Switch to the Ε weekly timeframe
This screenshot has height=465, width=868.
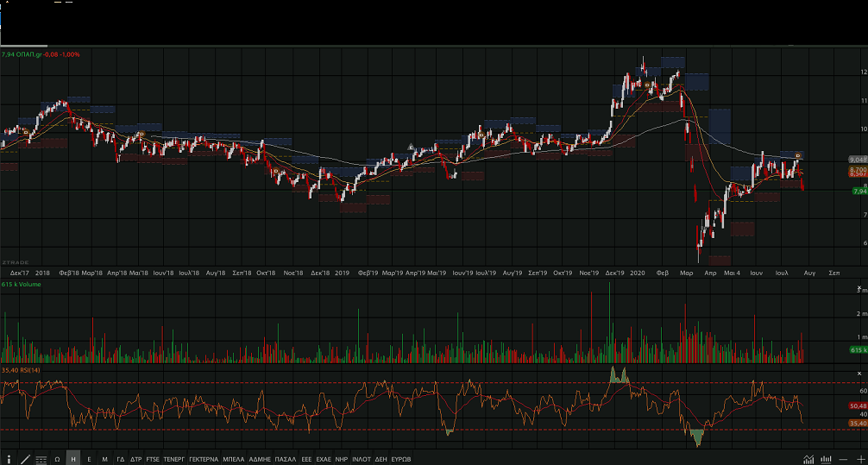[x=89, y=458]
